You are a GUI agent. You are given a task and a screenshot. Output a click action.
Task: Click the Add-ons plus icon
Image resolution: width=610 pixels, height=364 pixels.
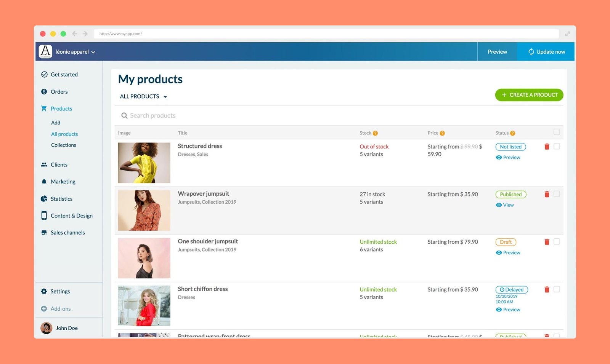44,309
